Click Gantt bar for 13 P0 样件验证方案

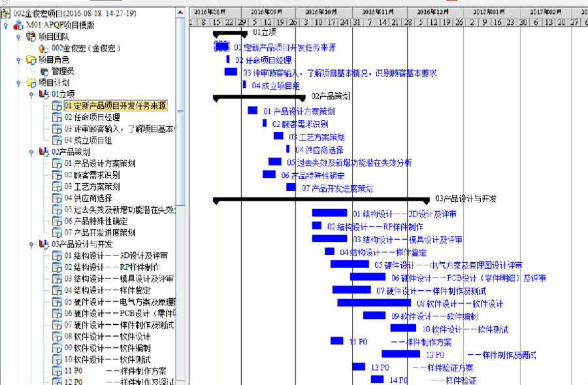(359, 367)
